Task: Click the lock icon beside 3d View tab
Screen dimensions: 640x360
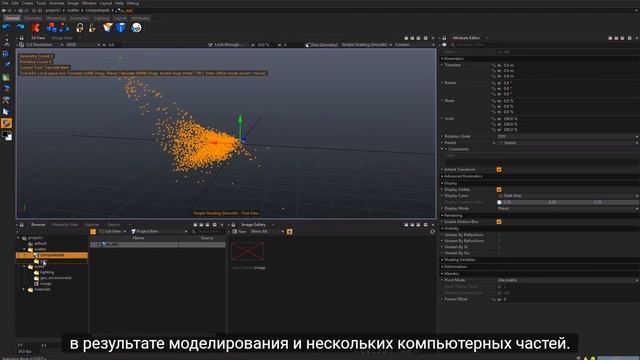Action: tap(22, 38)
